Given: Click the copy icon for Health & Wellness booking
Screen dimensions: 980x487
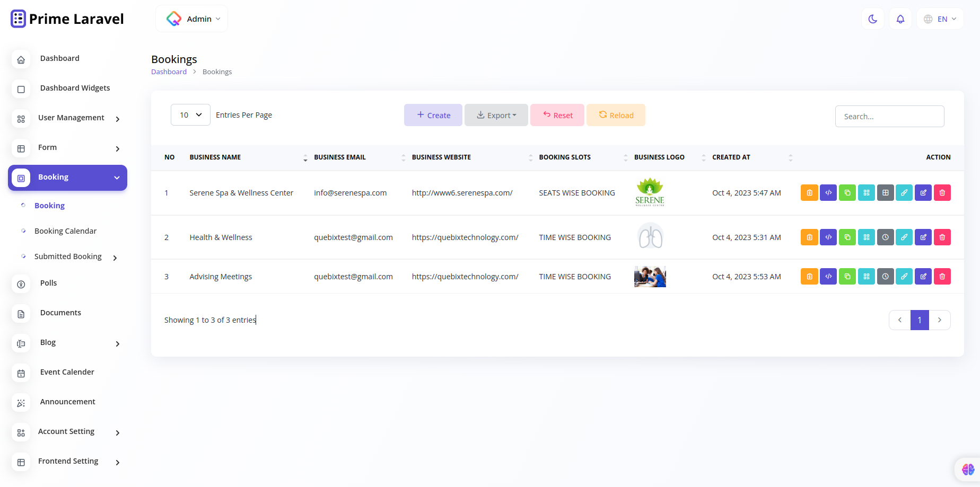Looking at the screenshot, I should pyautogui.click(x=847, y=237).
